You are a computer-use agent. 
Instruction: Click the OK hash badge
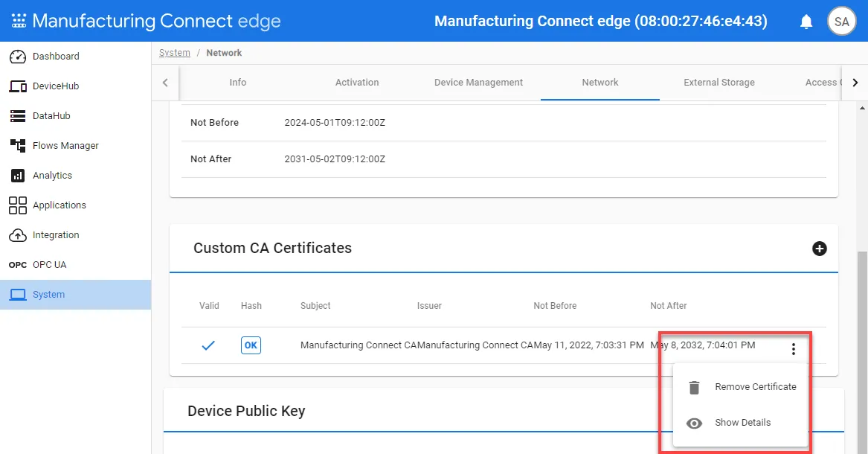251,345
